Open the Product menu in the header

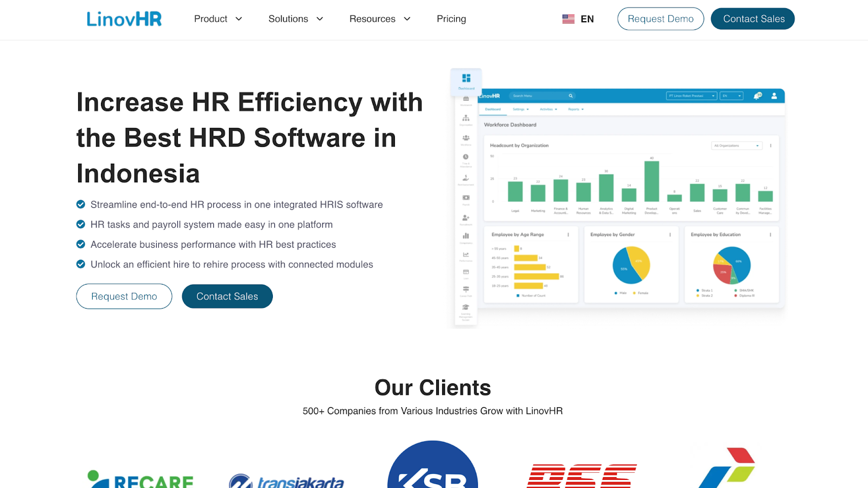[x=218, y=19]
